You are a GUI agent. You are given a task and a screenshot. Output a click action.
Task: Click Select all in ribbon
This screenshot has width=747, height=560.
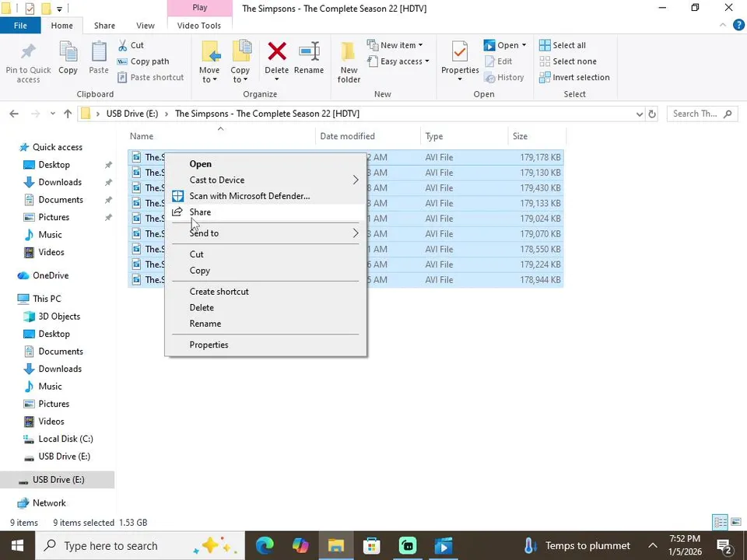[x=562, y=45]
